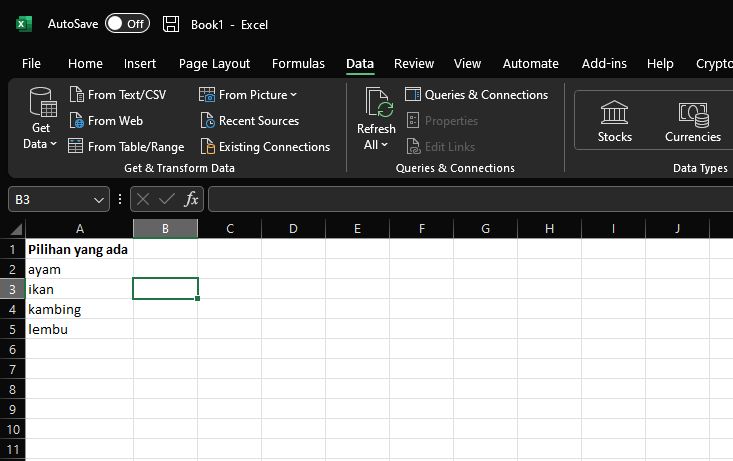
Task: Confirm entry with the checkmark button
Action: coord(166,200)
